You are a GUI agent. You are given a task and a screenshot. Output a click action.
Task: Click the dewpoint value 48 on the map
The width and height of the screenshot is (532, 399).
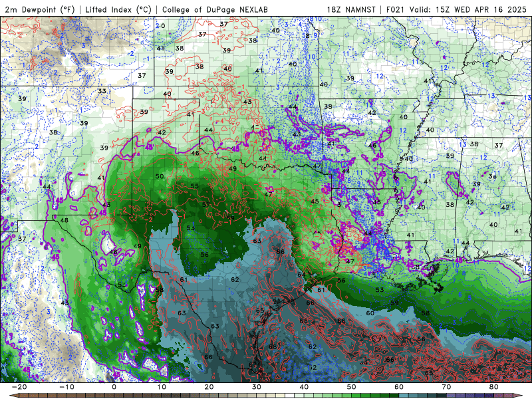click(64, 220)
